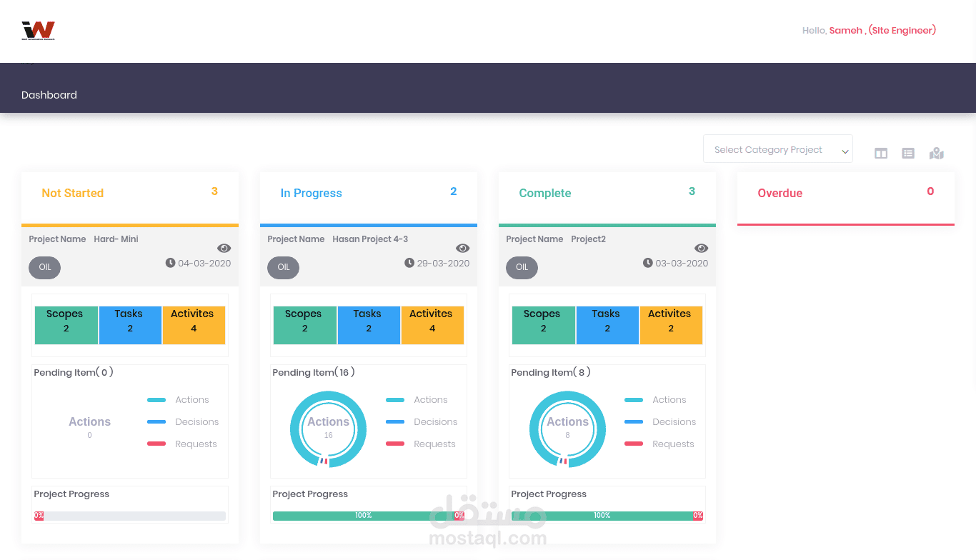View Hard- Mini project via eye icon
Screen dimensions: 976x560
pos(224,248)
